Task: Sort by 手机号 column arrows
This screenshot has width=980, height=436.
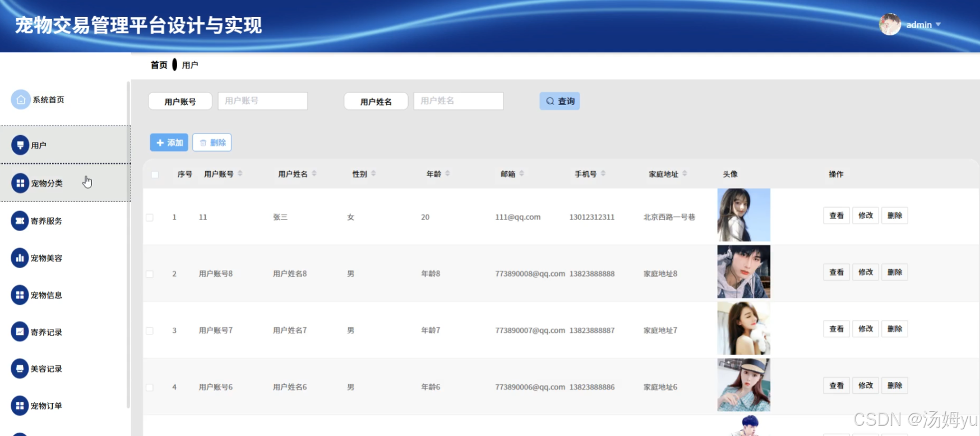Action: point(603,173)
